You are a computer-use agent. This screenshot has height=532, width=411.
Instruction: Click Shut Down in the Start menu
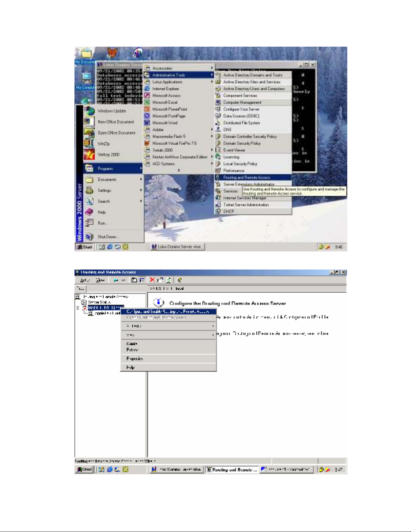pos(107,237)
